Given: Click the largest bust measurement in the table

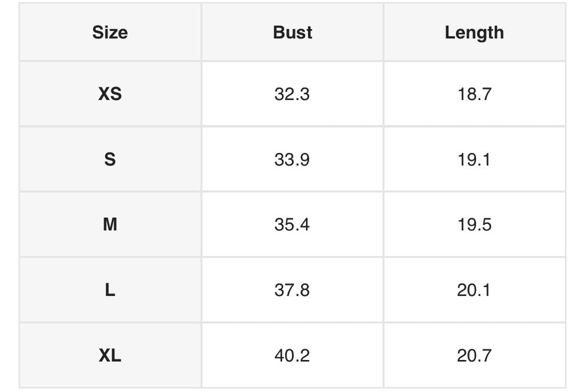Looking at the screenshot, I should (292, 355).
